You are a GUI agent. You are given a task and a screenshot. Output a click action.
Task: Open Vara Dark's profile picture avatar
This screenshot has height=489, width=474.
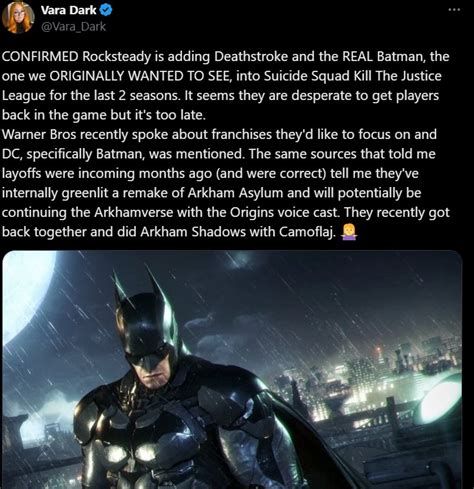[x=18, y=18]
